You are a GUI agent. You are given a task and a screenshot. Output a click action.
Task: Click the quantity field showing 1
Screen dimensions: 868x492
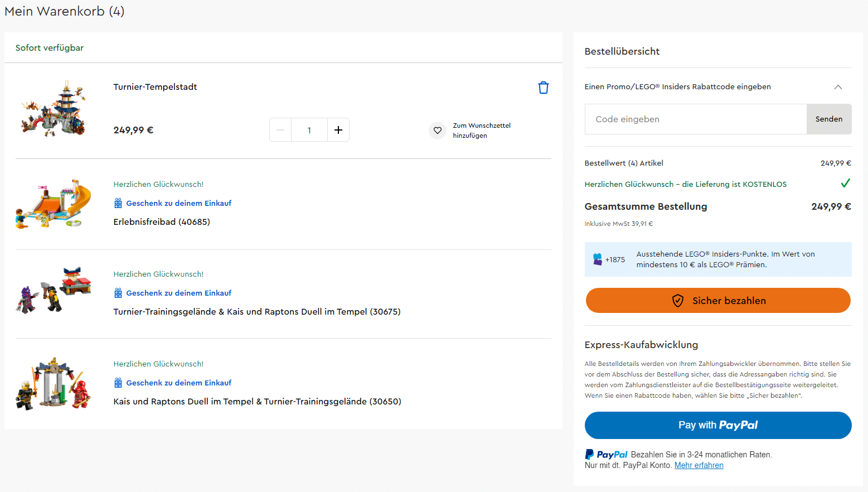309,130
